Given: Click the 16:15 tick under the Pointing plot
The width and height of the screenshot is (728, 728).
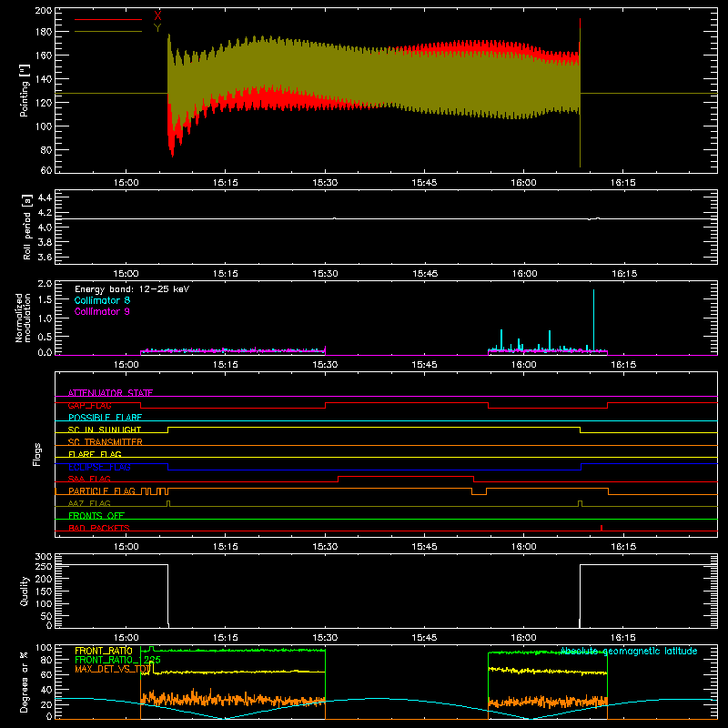Looking at the screenshot, I should [623, 183].
